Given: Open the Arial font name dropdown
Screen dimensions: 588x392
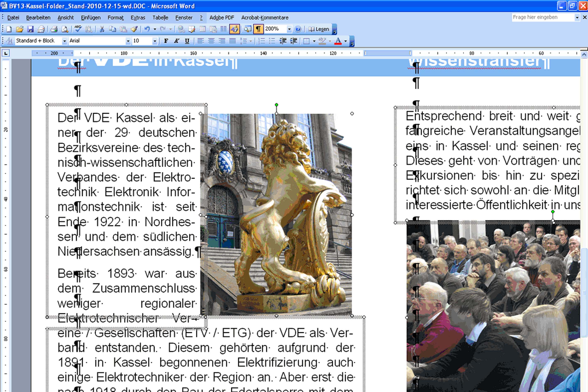Looking at the screenshot, I should pyautogui.click(x=128, y=41).
